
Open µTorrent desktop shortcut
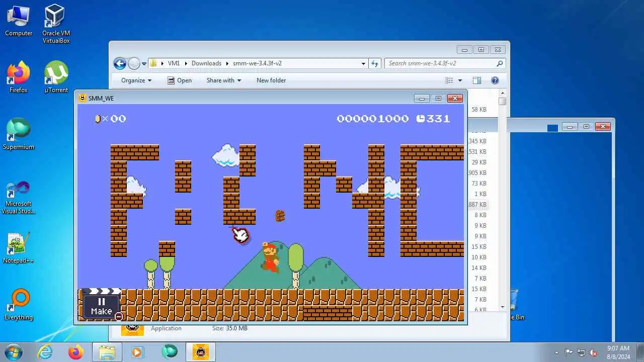coord(56,77)
